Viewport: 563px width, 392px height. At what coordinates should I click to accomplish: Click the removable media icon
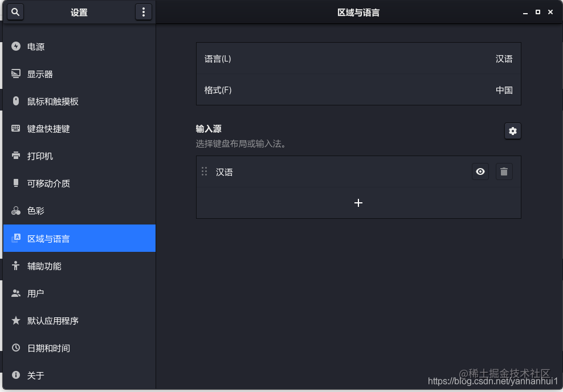[x=16, y=183]
